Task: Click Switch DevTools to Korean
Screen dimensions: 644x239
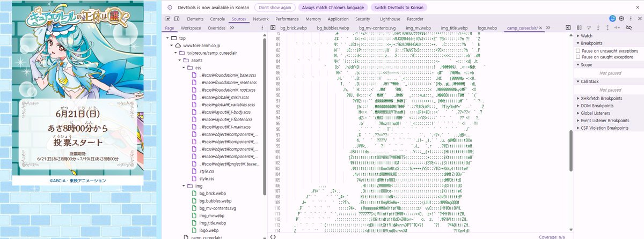Action: pos(399,8)
